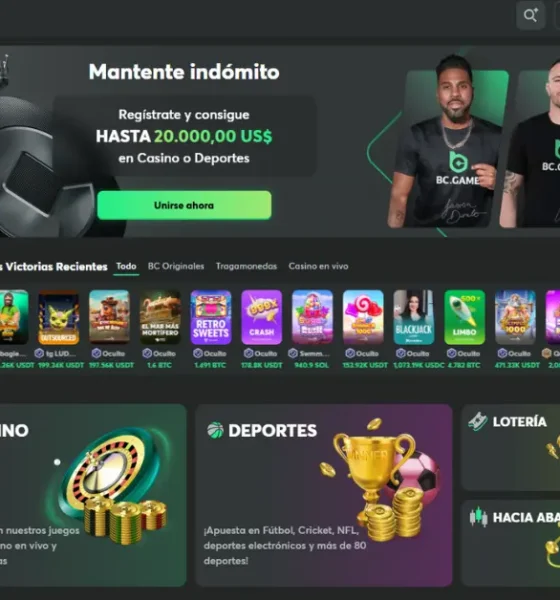This screenshot has height=600, width=560.
Task: Click the Unirse ahora button
Action: [184, 205]
